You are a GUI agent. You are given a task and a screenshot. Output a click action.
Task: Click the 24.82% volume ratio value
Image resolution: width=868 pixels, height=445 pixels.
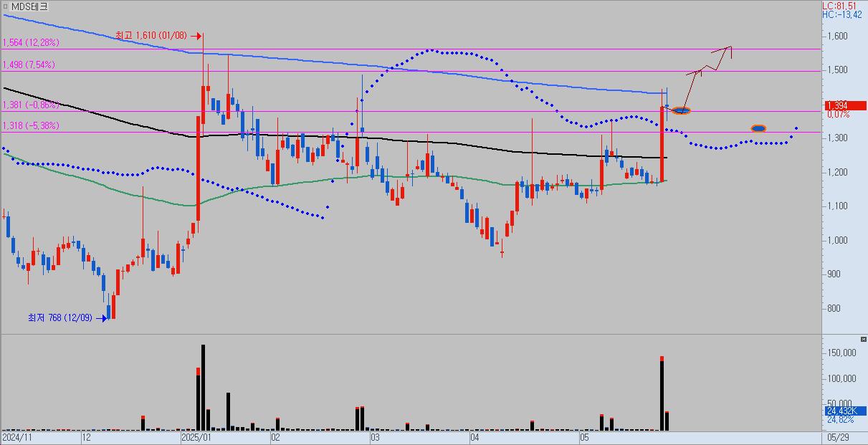(840, 420)
